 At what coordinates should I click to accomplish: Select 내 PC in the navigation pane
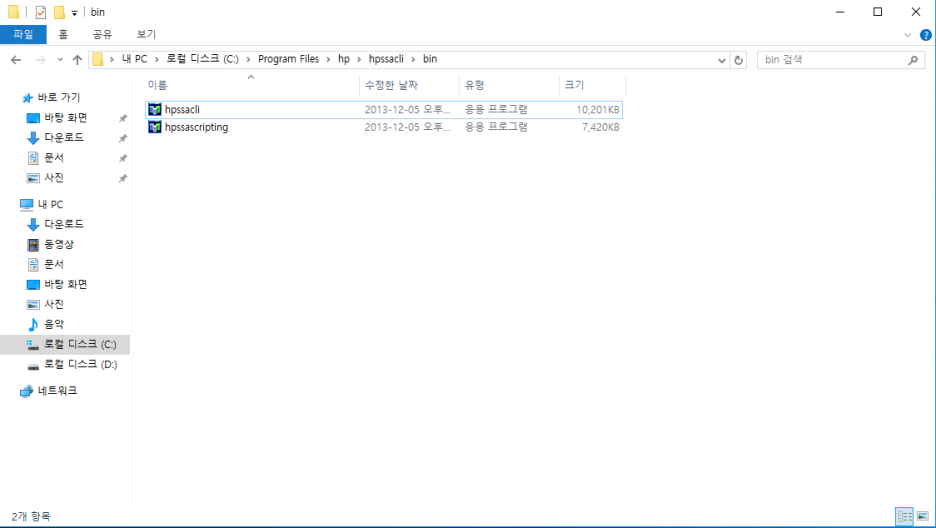tap(50, 205)
